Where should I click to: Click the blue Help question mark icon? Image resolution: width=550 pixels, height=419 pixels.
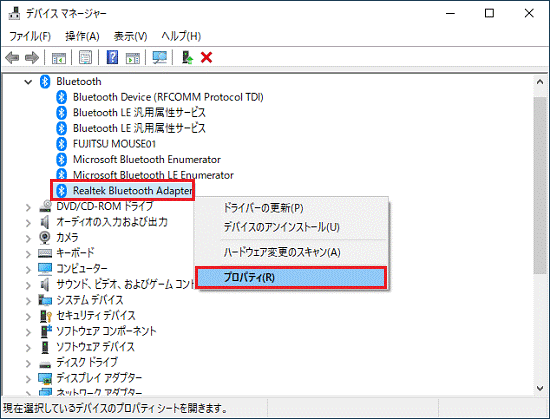(112, 57)
